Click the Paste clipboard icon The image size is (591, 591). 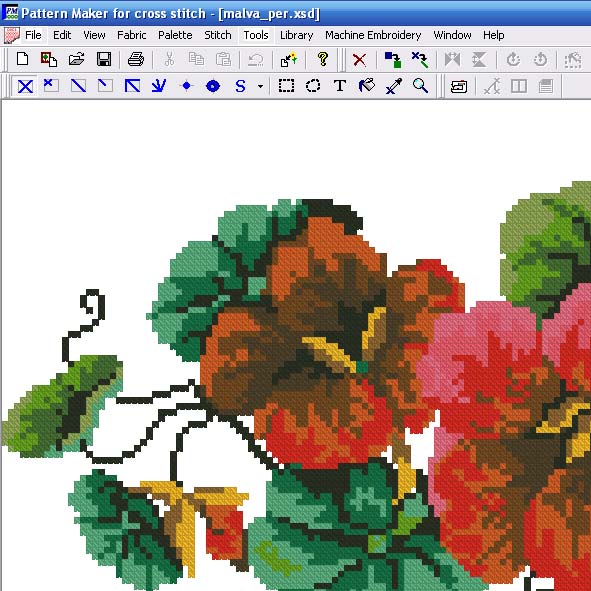[x=223, y=59]
